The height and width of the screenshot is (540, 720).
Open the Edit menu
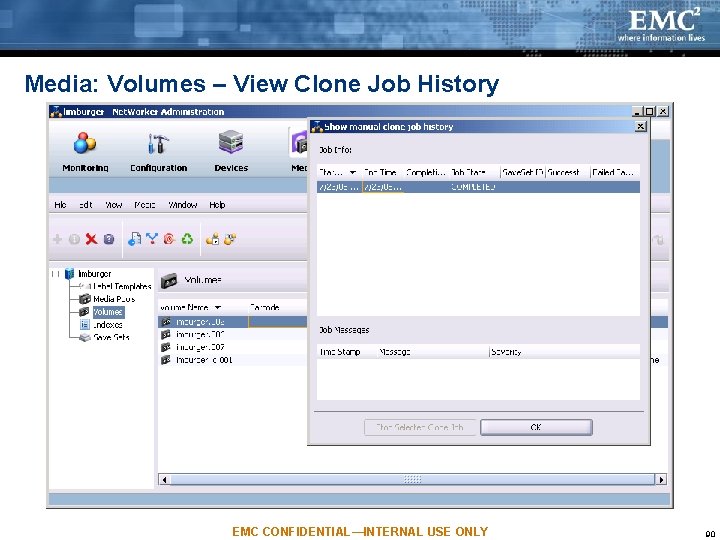(x=85, y=205)
